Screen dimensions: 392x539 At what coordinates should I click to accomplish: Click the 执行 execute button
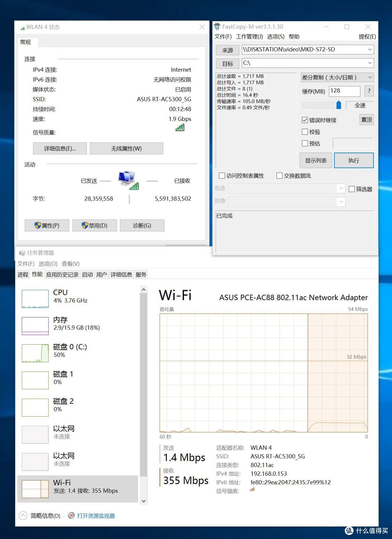[354, 161]
